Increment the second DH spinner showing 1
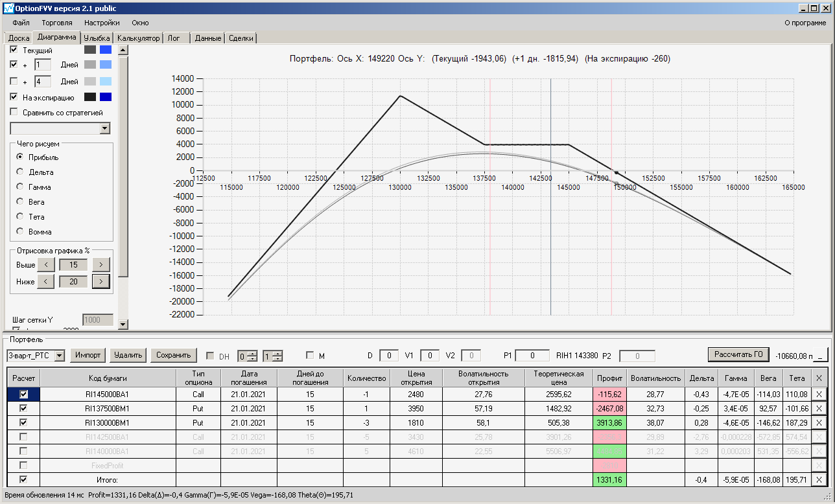Viewport: 835px width, 504px height. pos(277,352)
